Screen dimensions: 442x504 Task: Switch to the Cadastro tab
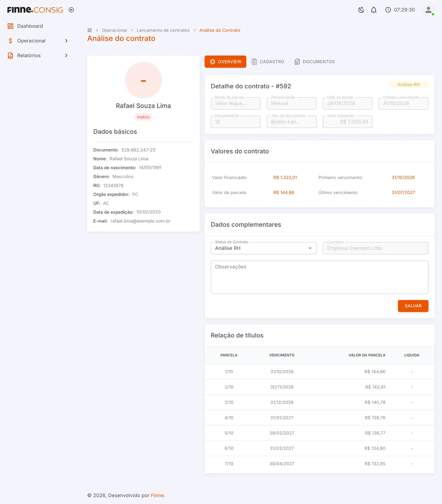click(268, 62)
